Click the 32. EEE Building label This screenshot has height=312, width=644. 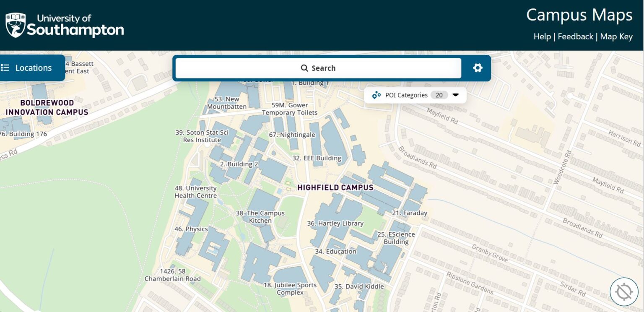pyautogui.click(x=317, y=158)
